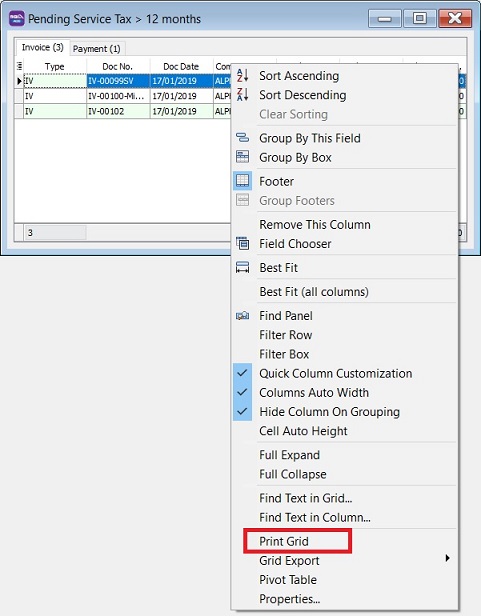Click the row indicator arrow for IV-00099SV
The height and width of the screenshot is (616, 481).
19,81
